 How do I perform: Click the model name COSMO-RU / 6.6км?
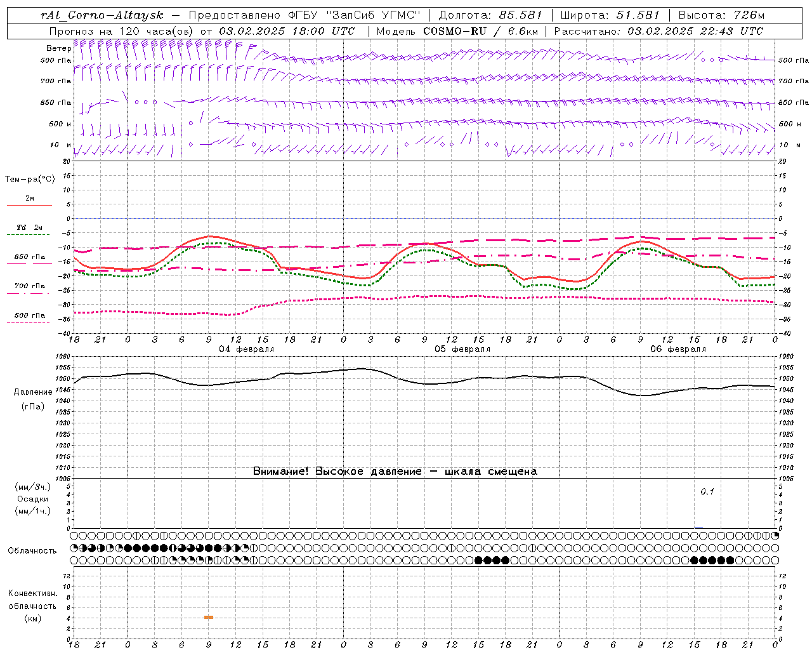pyautogui.click(x=480, y=31)
